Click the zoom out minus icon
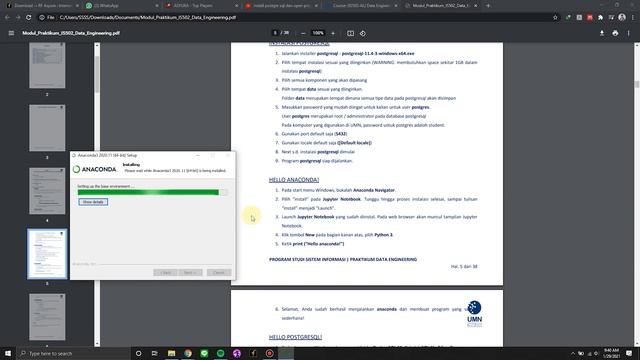Viewport: 640px width, 360px height. (303, 33)
